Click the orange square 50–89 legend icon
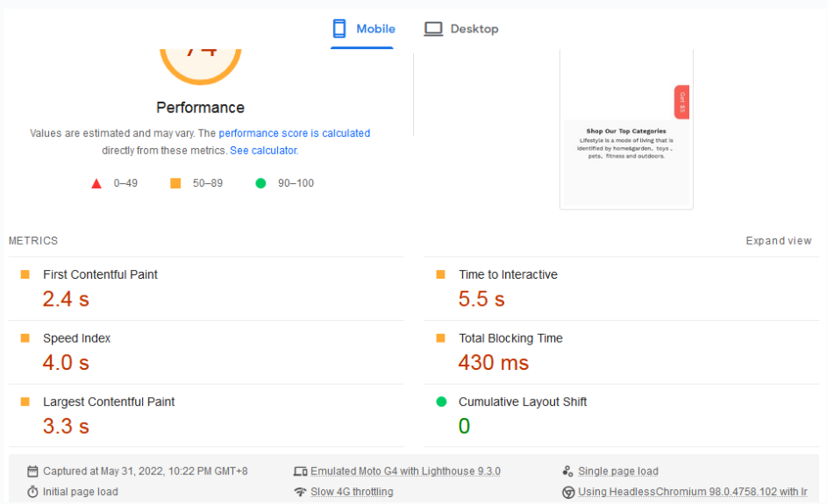 pyautogui.click(x=175, y=183)
